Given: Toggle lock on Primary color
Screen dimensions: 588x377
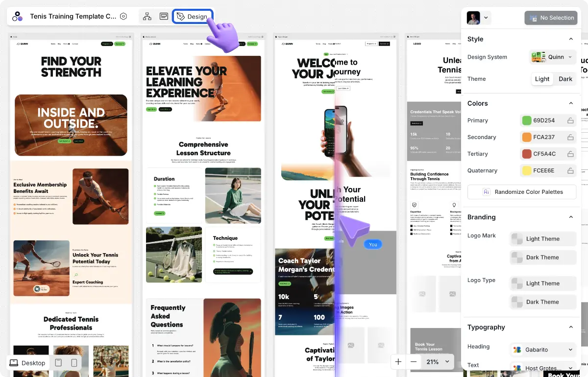Looking at the screenshot, I should point(570,120).
